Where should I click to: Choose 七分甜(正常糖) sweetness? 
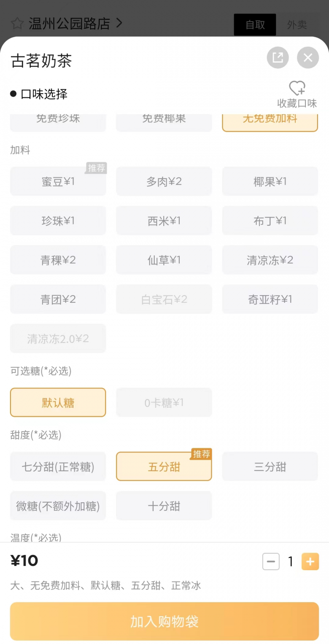(x=58, y=466)
